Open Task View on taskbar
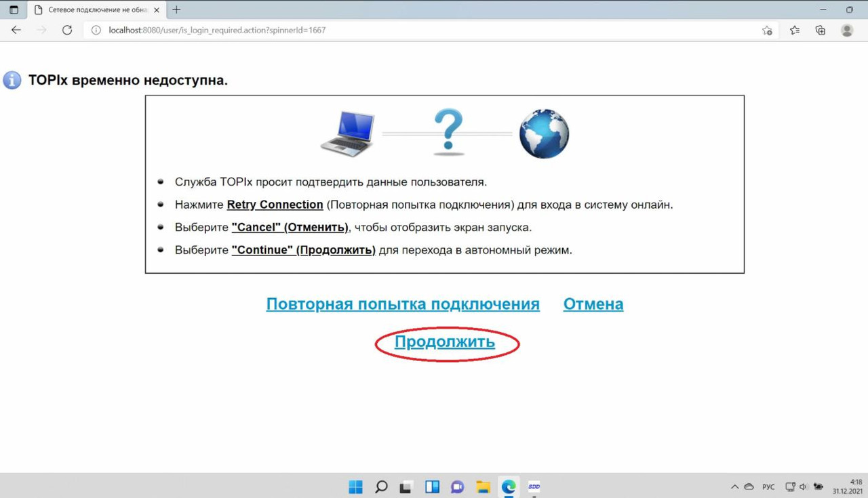Image resolution: width=868 pixels, height=498 pixels. pyautogui.click(x=406, y=486)
